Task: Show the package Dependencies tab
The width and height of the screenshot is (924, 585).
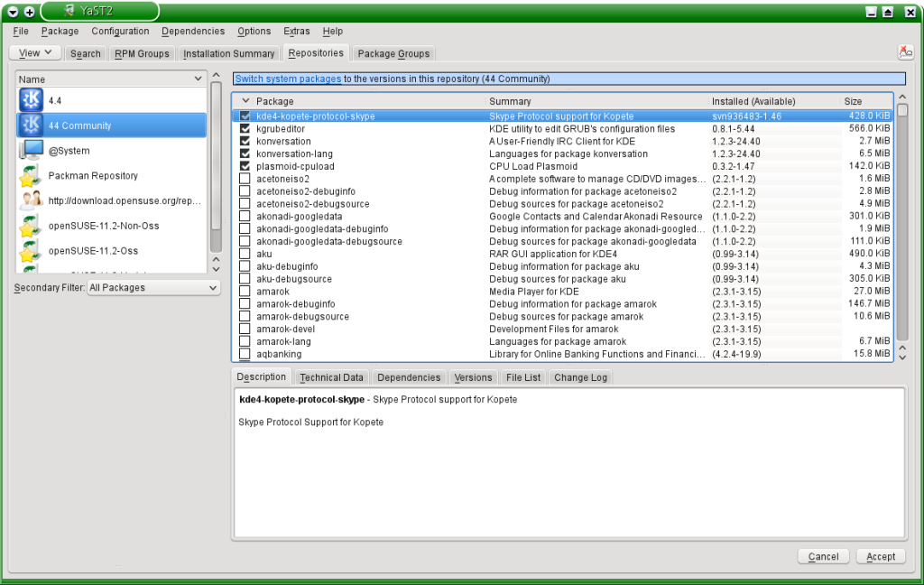Action: (x=409, y=377)
